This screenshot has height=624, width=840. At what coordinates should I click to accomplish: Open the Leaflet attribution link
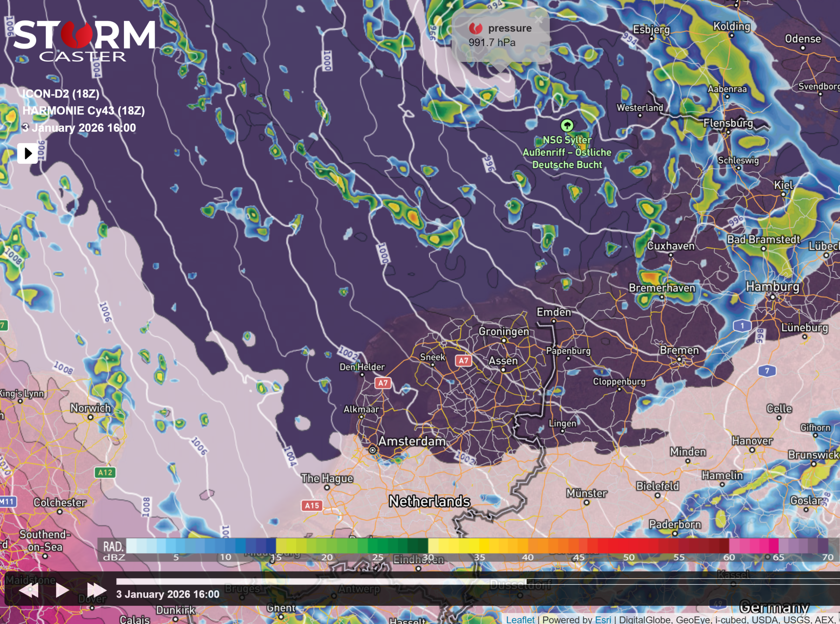(x=520, y=619)
